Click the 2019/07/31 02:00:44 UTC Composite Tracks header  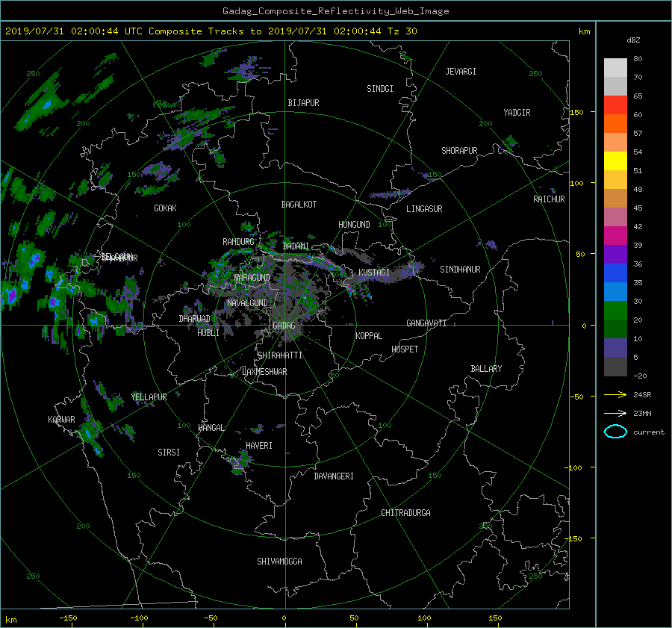tap(211, 31)
